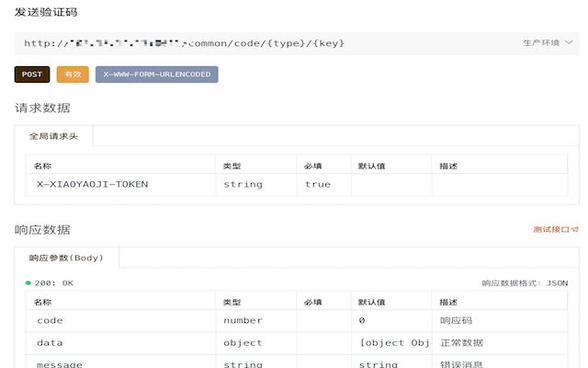Click the 请求数据 section heading
Screen dimensions: 588x368
coord(42,109)
